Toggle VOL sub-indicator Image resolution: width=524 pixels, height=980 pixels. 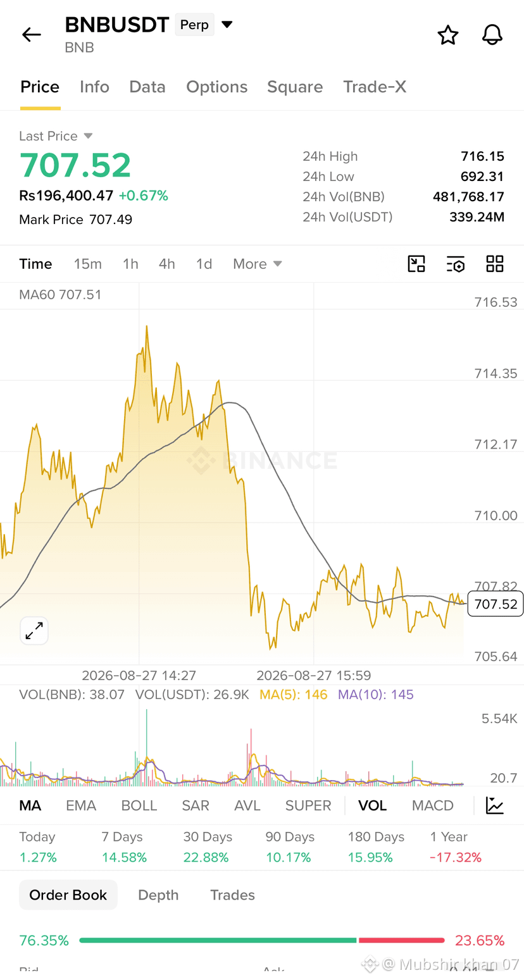pyautogui.click(x=372, y=805)
